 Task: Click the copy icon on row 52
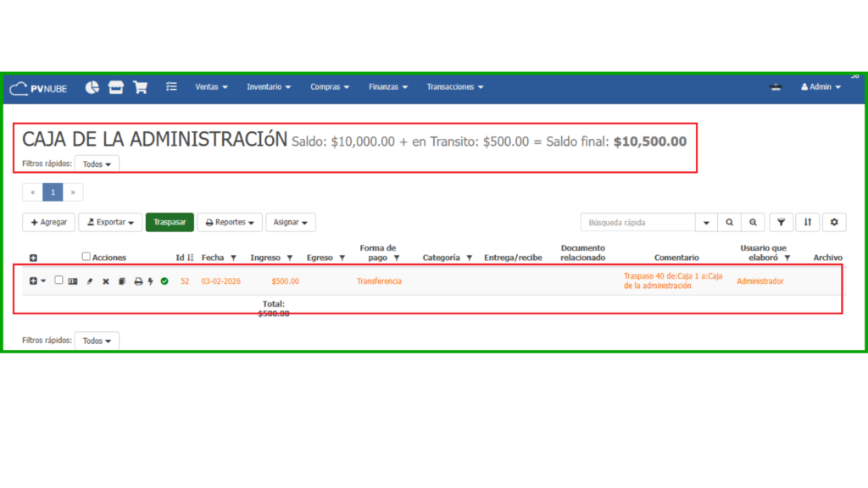tap(122, 281)
